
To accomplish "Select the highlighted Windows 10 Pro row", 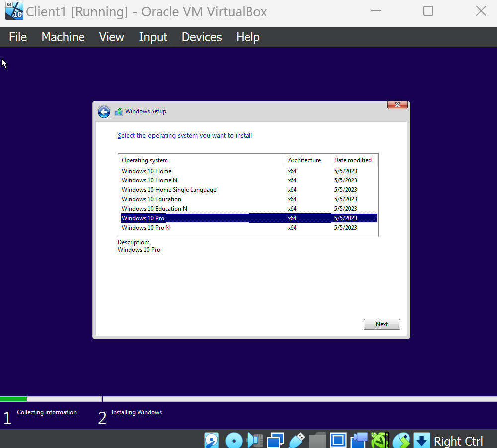I will (249, 218).
